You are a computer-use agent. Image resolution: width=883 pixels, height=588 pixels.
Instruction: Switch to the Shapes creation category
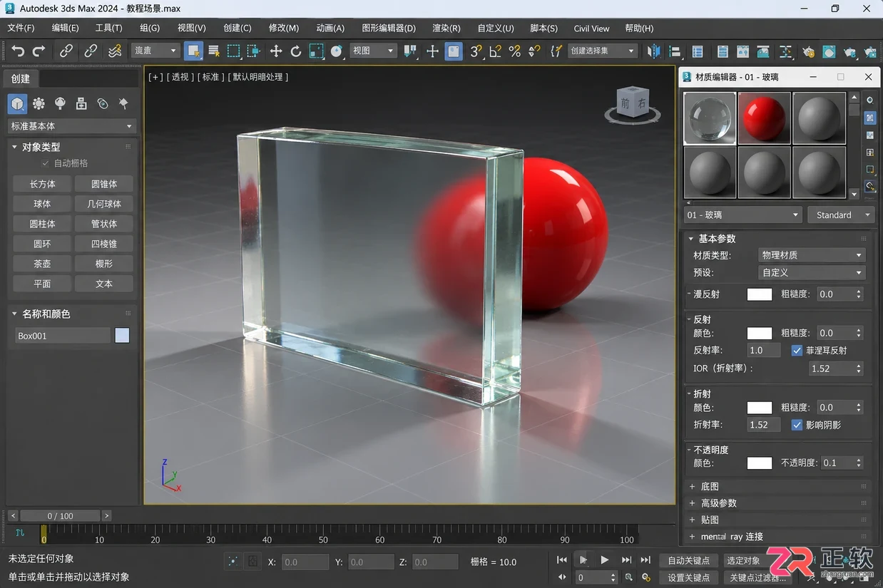39,103
